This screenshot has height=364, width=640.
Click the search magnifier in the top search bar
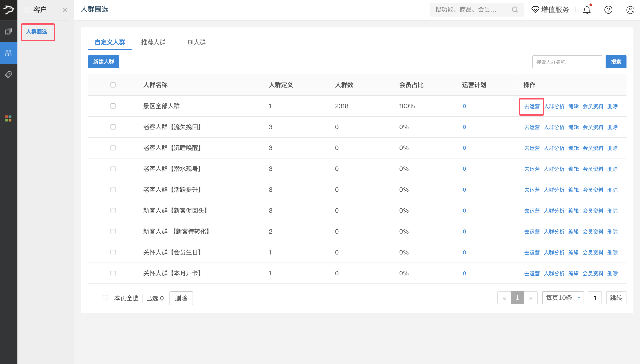pyautogui.click(x=515, y=10)
